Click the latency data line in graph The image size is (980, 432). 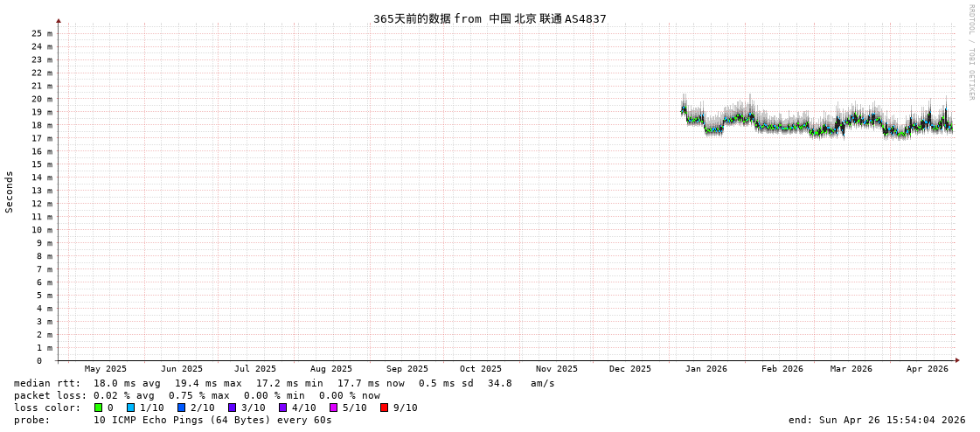787,126
